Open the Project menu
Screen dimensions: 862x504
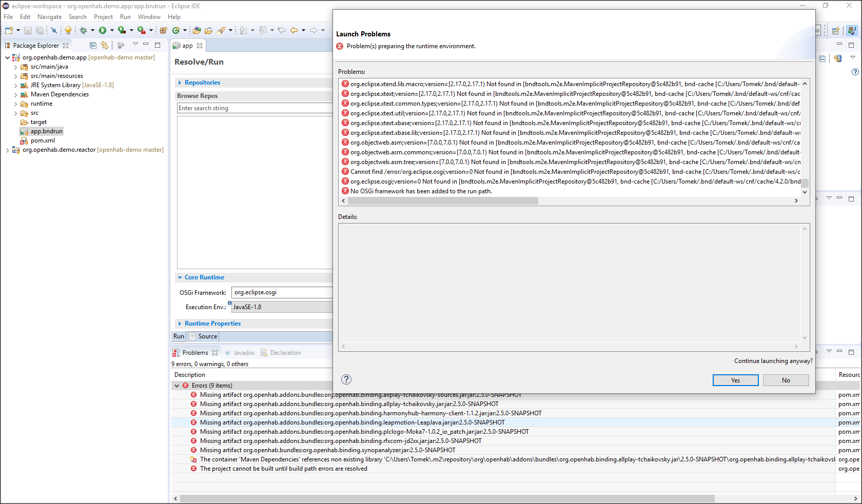point(103,17)
